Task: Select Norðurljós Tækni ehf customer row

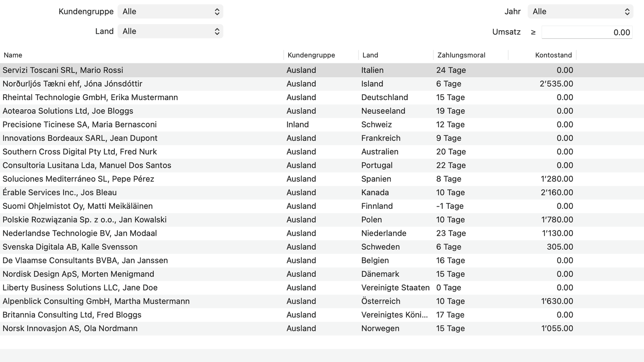Action: pyautogui.click(x=72, y=84)
